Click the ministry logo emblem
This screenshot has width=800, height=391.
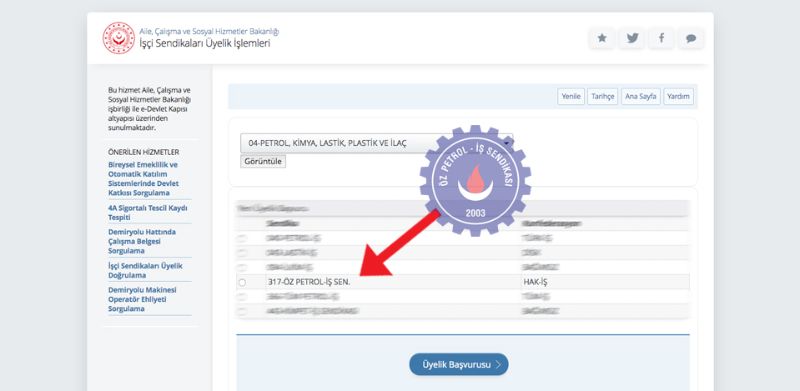tap(118, 38)
